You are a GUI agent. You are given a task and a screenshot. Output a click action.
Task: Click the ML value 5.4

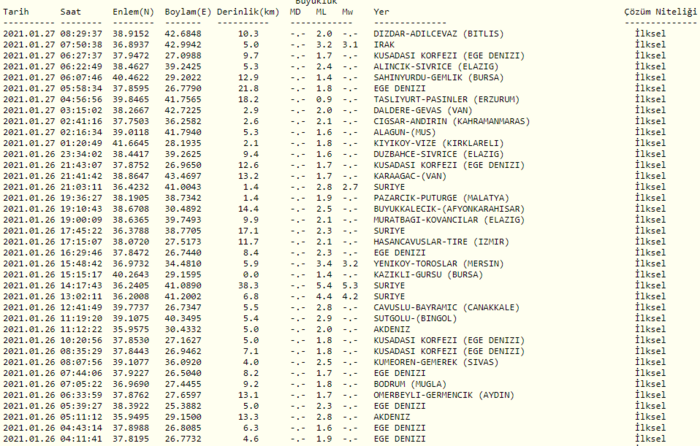pyautogui.click(x=324, y=285)
